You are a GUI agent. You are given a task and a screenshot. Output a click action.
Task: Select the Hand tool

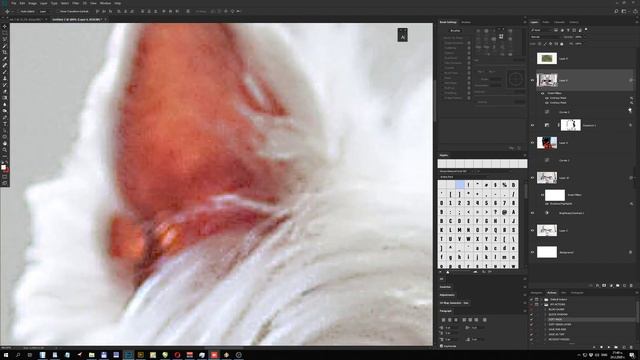[4, 144]
